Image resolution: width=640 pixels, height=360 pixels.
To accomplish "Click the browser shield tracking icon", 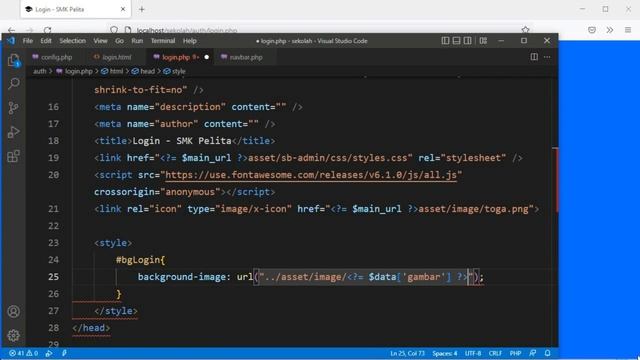I will 114,30.
